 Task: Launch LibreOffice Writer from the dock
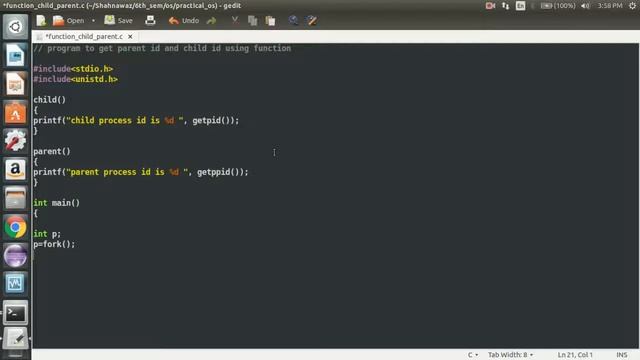pos(15,56)
